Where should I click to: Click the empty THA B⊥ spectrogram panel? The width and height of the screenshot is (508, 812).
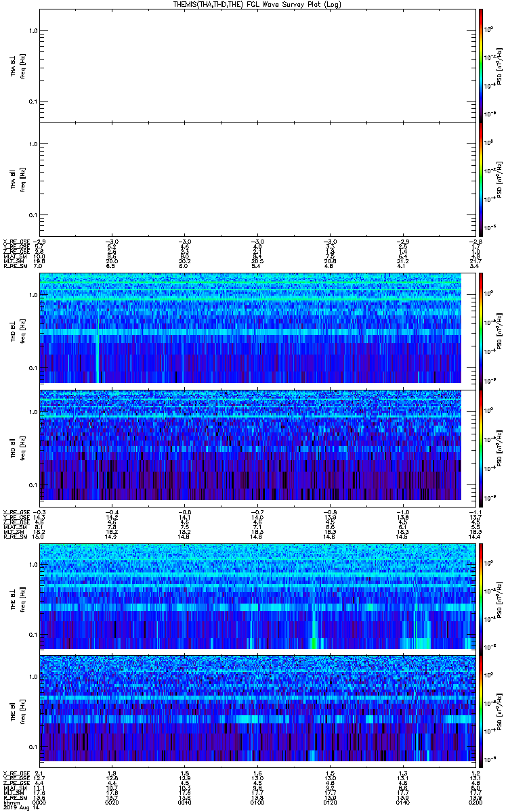tap(257, 66)
